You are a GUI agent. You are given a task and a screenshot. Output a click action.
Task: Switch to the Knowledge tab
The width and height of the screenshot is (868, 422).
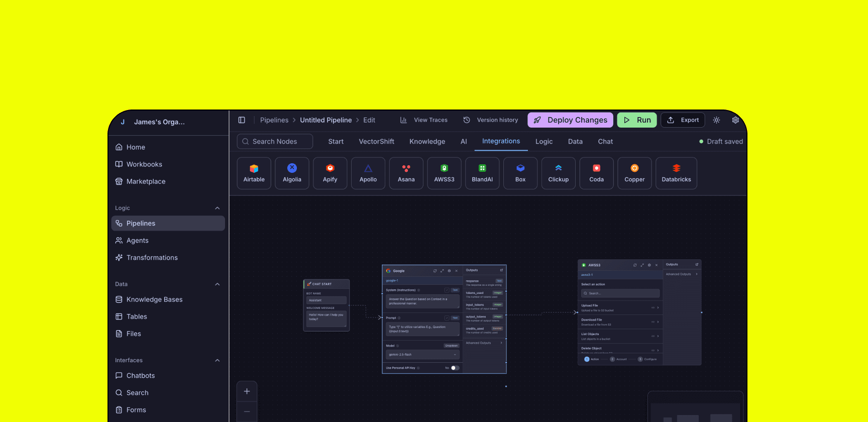(427, 142)
